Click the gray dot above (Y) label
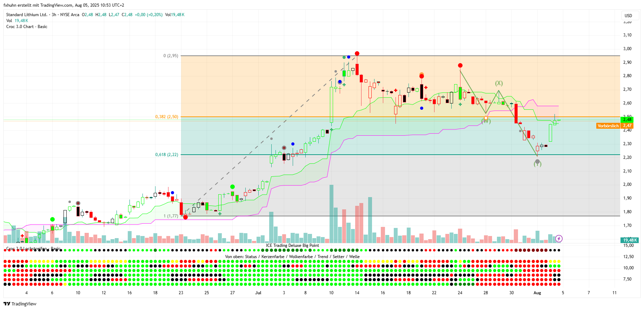Viewport: 644px width, 310px height. coord(537,162)
